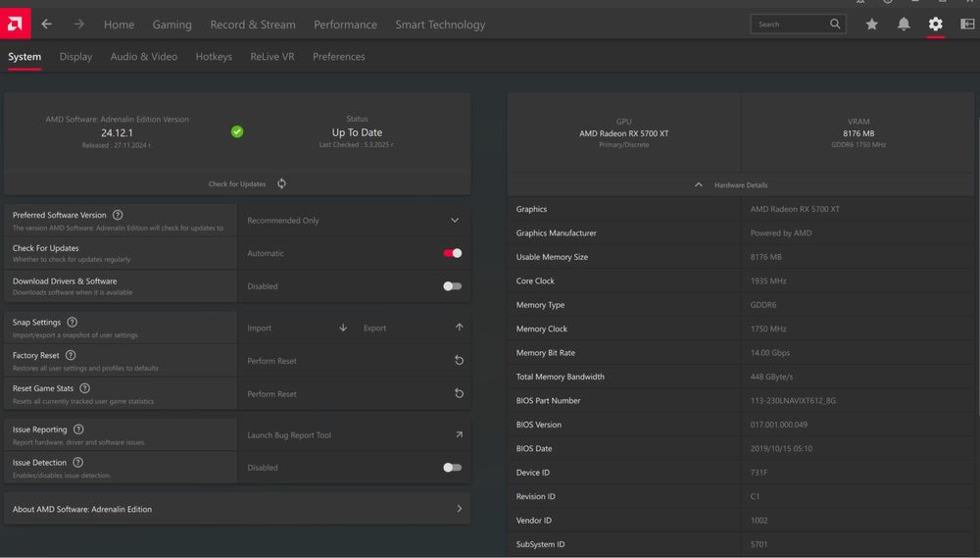Click the search magnifier icon

835,24
